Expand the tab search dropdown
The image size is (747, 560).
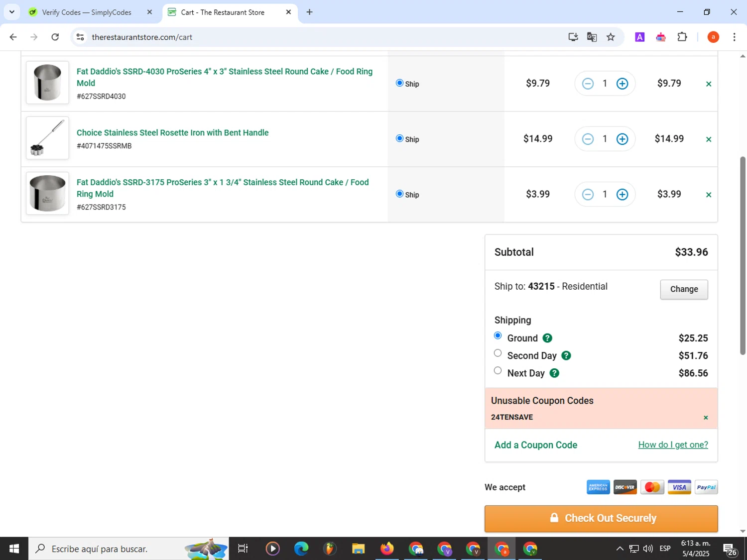click(11, 12)
